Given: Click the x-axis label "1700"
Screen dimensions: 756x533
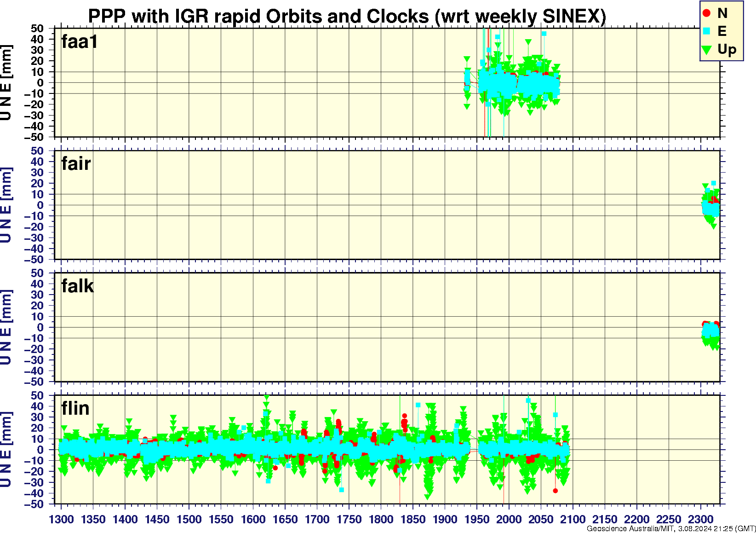Looking at the screenshot, I should pos(317,519).
